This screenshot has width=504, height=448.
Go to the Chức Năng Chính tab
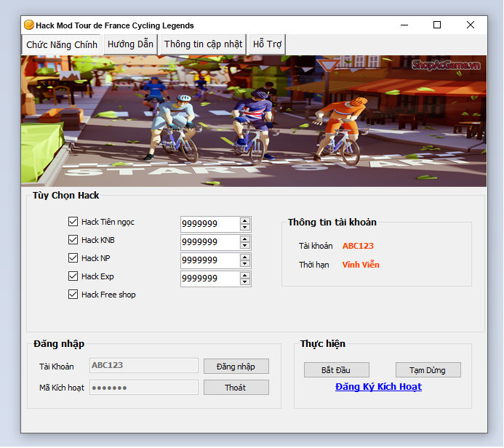click(62, 45)
